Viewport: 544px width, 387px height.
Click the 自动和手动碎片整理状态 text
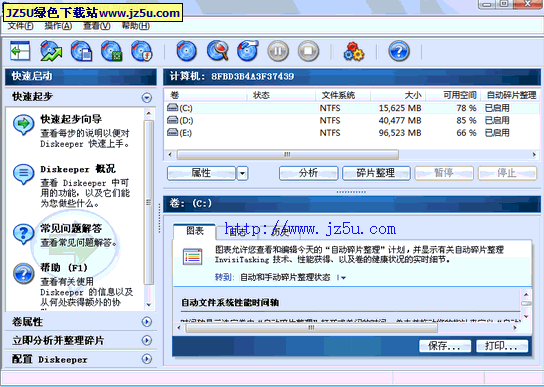[x=285, y=277]
